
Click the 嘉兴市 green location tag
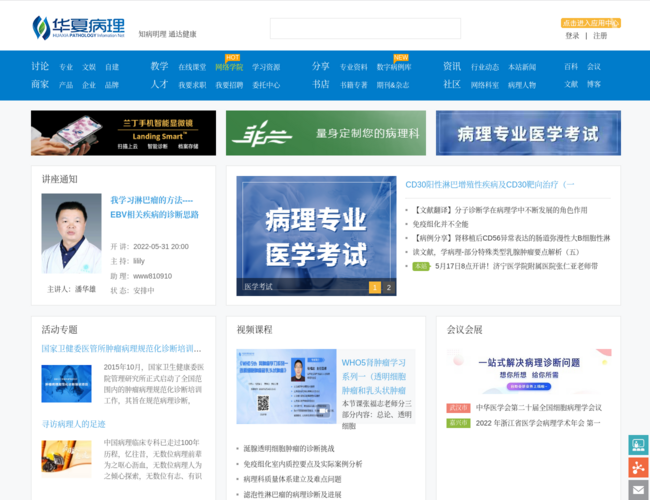(x=458, y=423)
